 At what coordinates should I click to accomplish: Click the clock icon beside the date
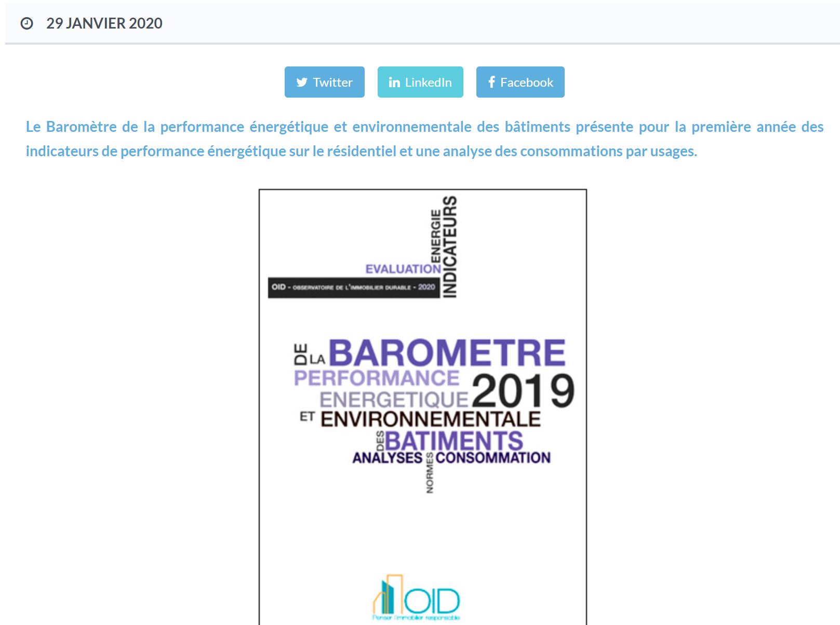pos(26,23)
